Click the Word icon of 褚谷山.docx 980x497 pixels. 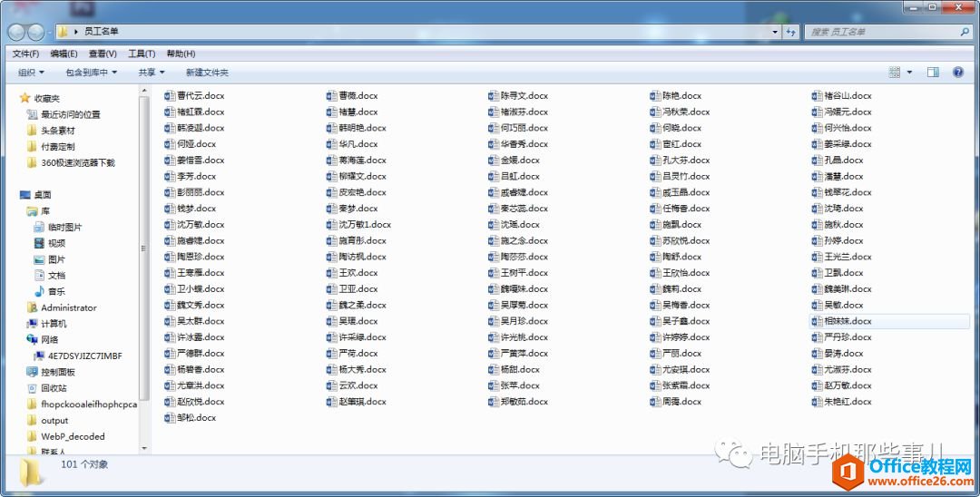(x=817, y=95)
